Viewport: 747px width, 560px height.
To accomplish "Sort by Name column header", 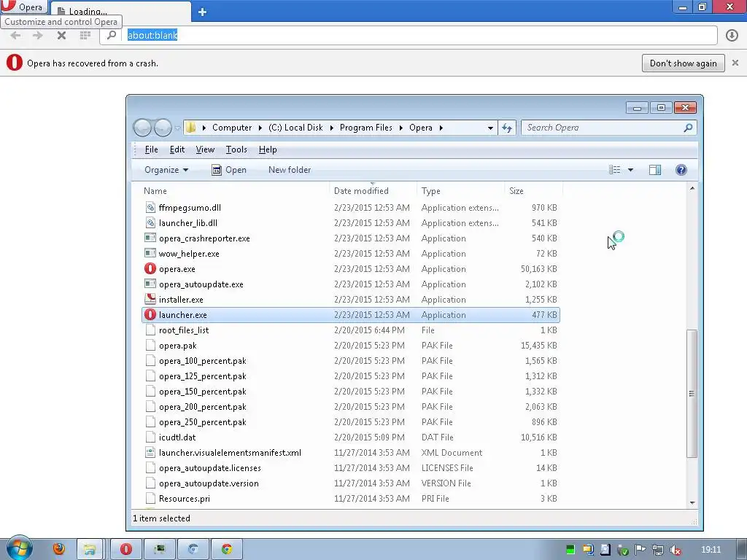I will click(155, 191).
